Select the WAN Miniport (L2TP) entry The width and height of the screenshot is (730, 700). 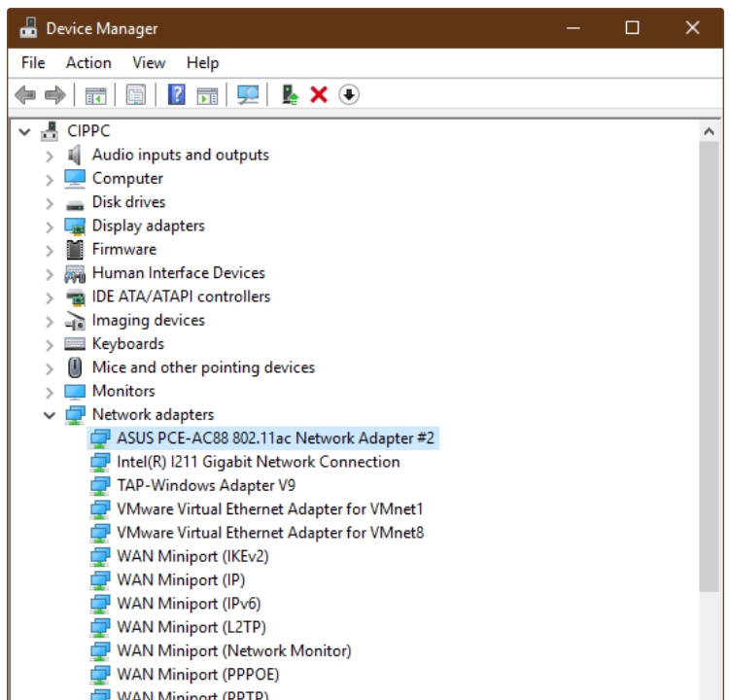[191, 627]
